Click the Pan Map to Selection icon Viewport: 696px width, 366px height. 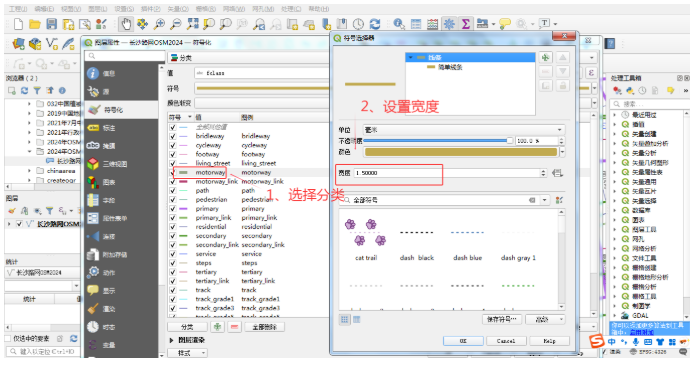tap(142, 24)
